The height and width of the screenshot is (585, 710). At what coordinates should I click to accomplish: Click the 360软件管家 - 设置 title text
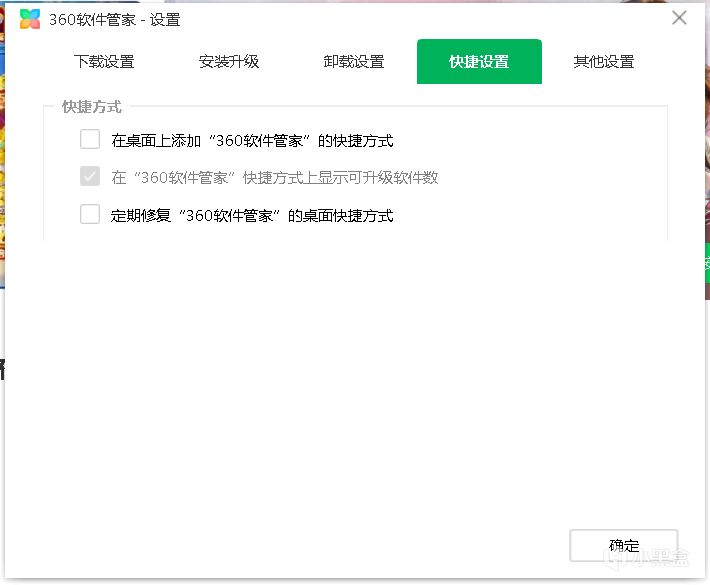[115, 20]
